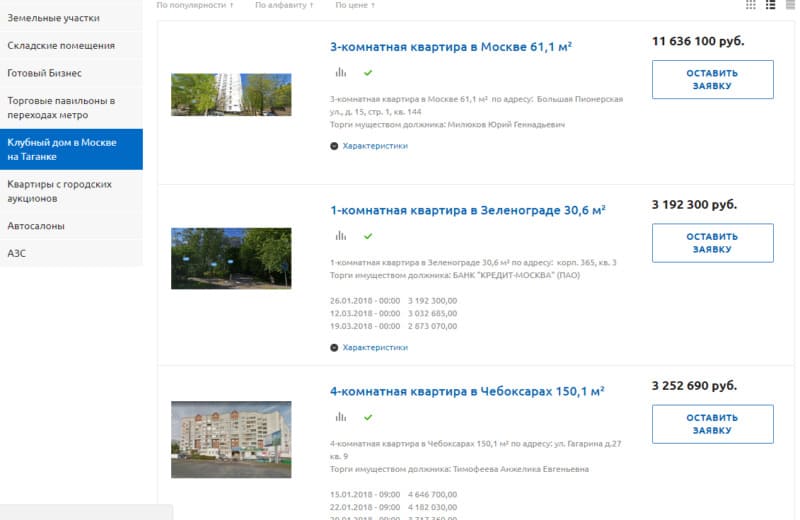
Task: Sort listings by По популярности
Action: [x=196, y=6]
